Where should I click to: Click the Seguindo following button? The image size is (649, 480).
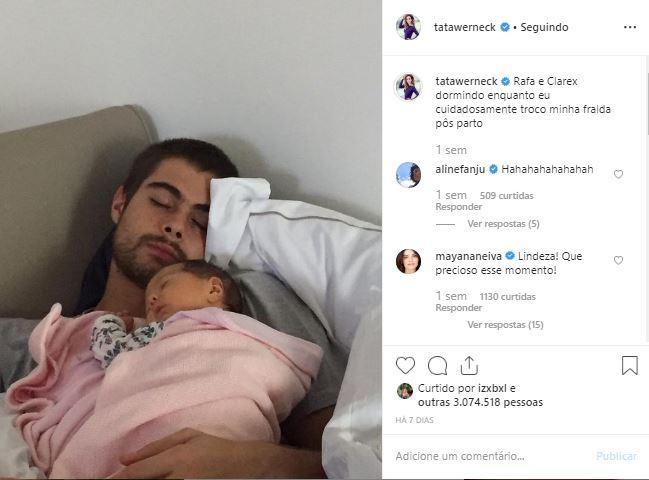544,27
